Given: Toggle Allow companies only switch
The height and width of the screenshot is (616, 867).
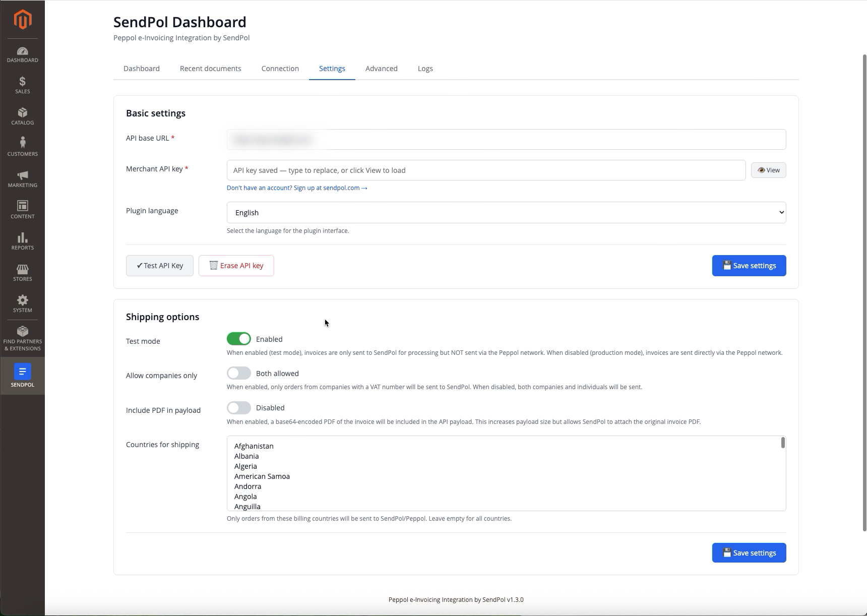Looking at the screenshot, I should (x=239, y=373).
